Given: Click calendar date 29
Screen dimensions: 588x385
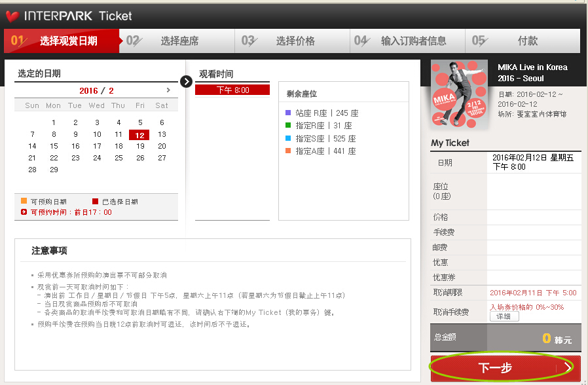Looking at the screenshot, I should [54, 170].
